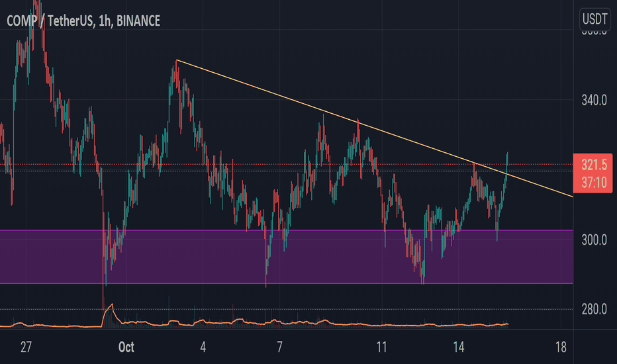The width and height of the screenshot is (617, 364).
Task: Click the USDT currency button
Action: [x=594, y=19]
